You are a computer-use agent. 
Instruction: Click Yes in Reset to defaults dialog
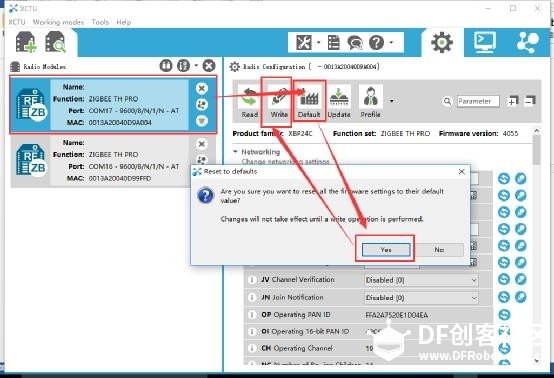[386, 249]
